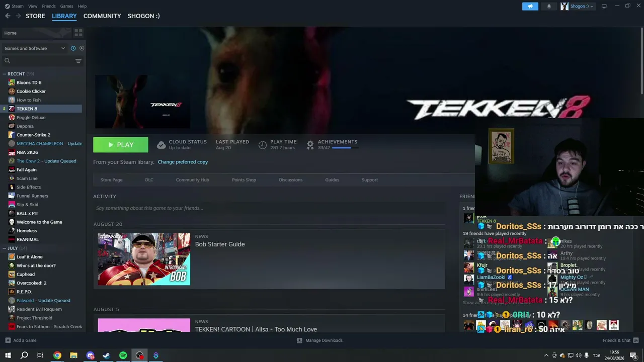Go forward with the right arrow
This screenshot has width=644, height=362.
tap(19, 16)
